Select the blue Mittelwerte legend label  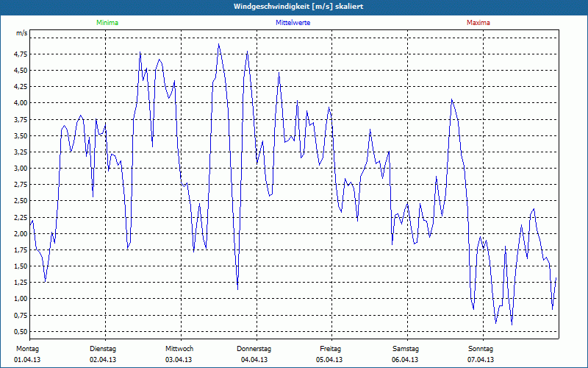[x=293, y=23]
